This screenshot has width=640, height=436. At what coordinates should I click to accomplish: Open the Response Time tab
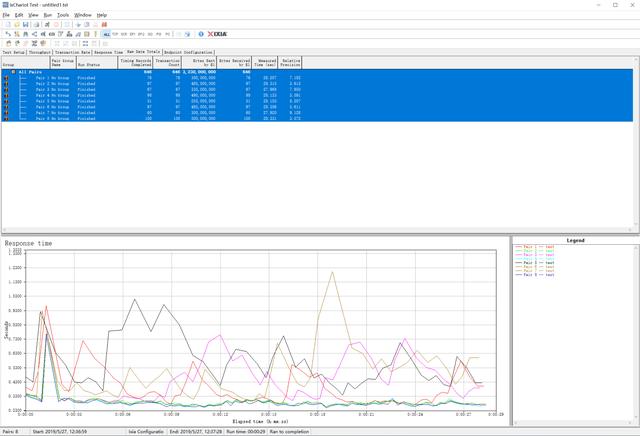[x=109, y=52]
